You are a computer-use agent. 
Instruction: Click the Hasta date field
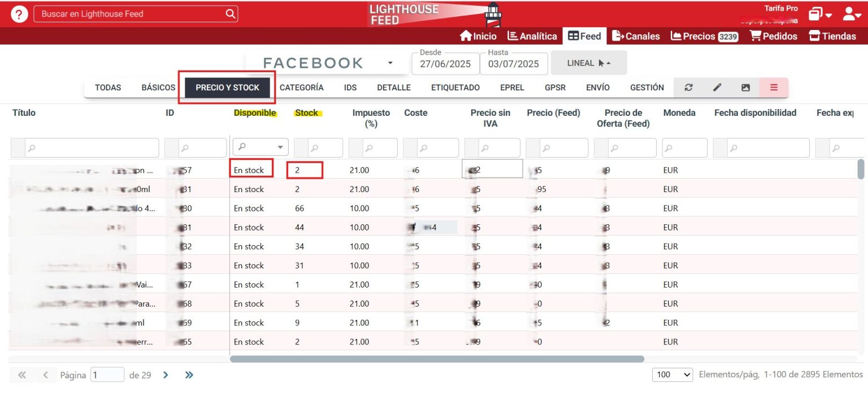coord(514,64)
